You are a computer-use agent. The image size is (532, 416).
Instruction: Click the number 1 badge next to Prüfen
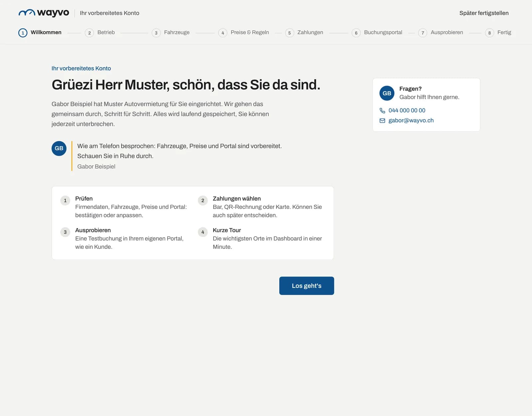(x=65, y=200)
